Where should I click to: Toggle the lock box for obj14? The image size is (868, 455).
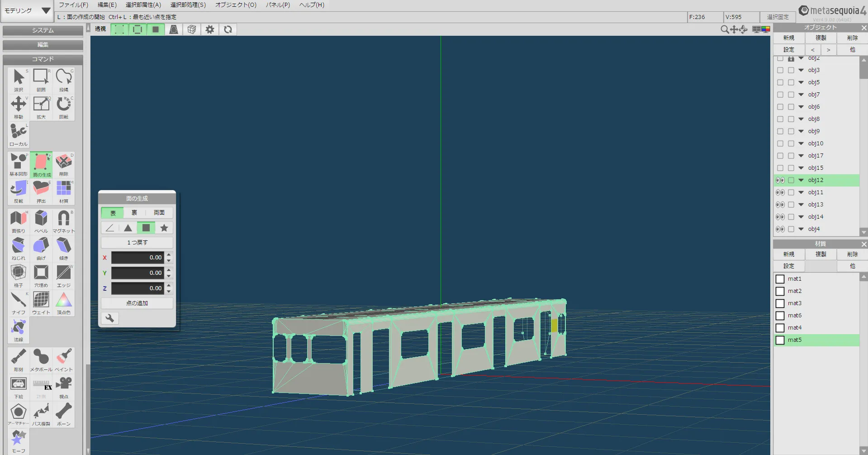(x=791, y=217)
